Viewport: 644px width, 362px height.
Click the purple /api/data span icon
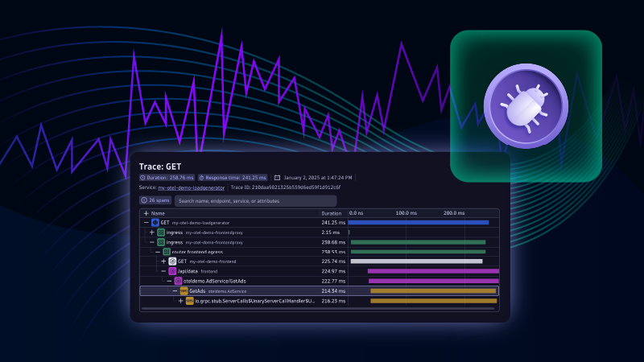click(x=172, y=271)
